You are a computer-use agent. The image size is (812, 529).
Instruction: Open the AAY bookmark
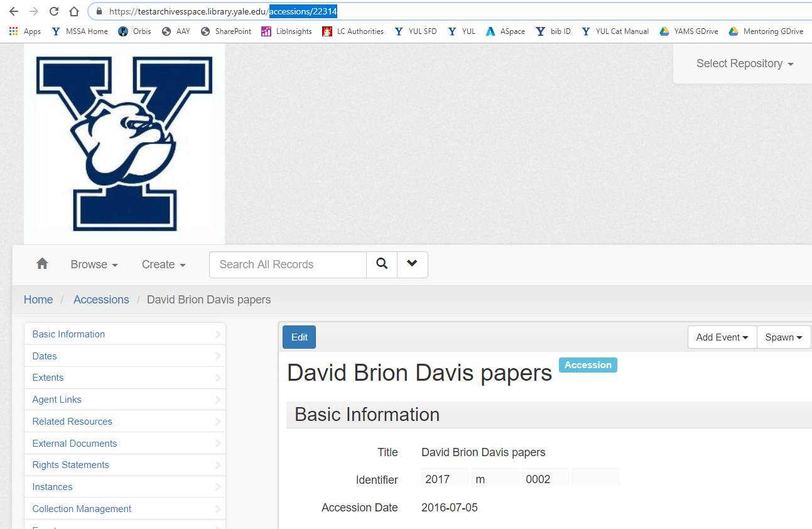tap(176, 31)
